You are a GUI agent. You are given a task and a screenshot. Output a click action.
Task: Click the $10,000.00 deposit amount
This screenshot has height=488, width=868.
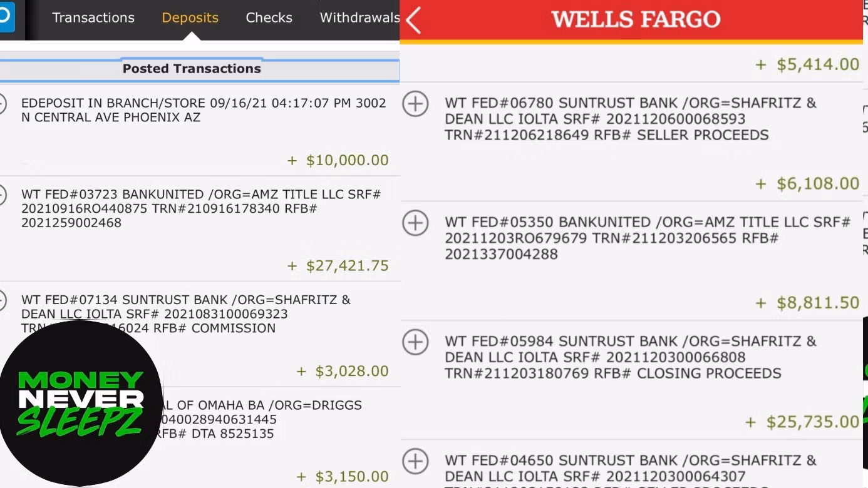click(x=347, y=160)
